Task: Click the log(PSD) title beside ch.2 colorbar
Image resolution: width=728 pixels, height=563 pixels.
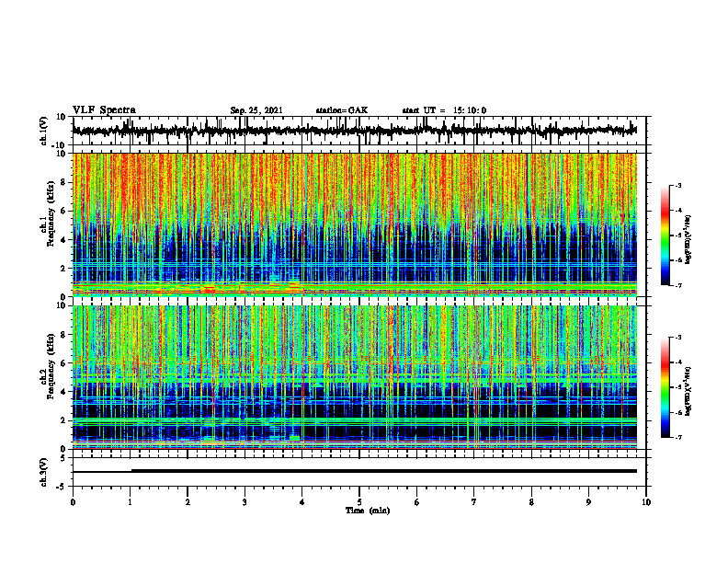Action: [x=688, y=391]
